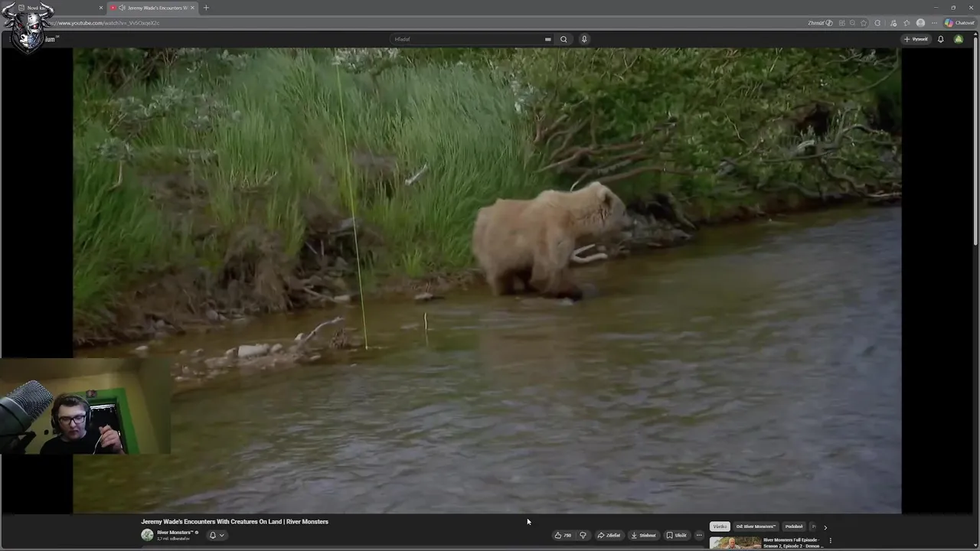980x551 pixels.
Task: Open the browser profile avatar
Action: [920, 23]
